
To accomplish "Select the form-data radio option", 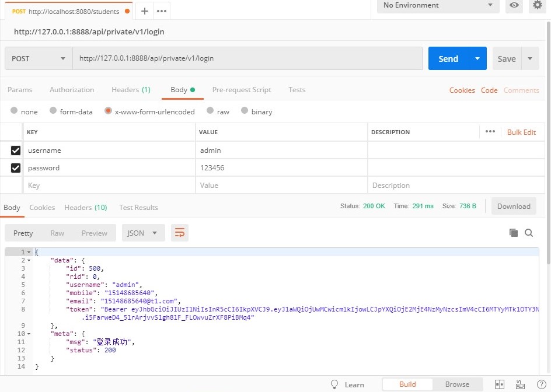I will (54, 111).
